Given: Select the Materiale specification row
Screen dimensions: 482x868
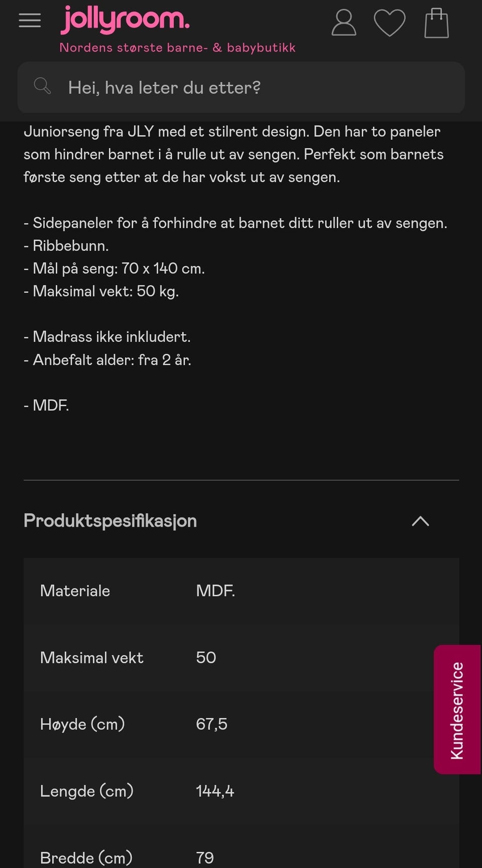Looking at the screenshot, I should [x=241, y=591].
